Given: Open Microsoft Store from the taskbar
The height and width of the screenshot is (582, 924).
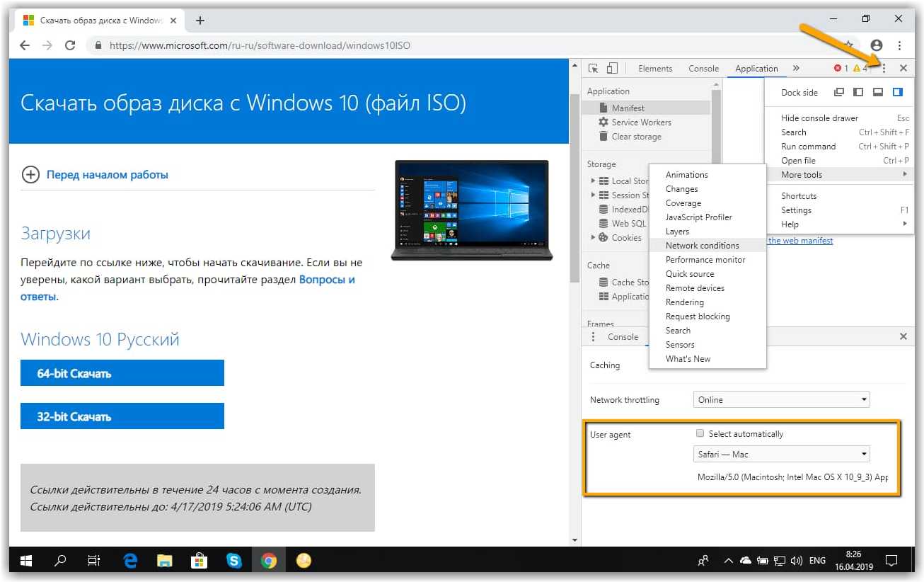Looking at the screenshot, I should [200, 561].
